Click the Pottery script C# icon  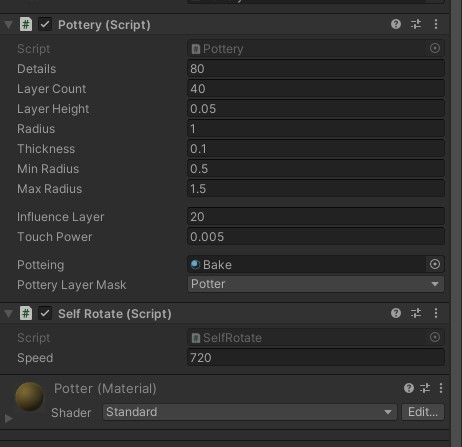coord(26,24)
